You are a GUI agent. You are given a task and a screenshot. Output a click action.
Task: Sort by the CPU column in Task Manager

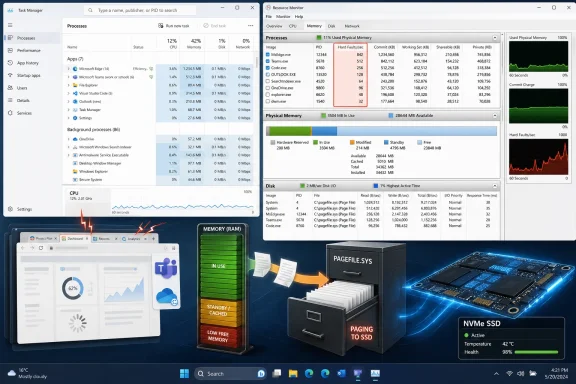[168, 43]
